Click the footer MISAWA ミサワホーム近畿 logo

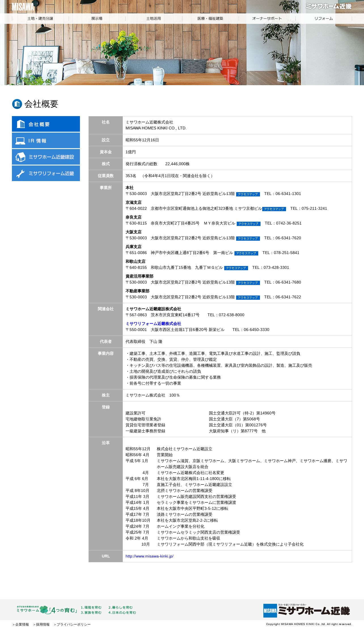click(x=306, y=610)
